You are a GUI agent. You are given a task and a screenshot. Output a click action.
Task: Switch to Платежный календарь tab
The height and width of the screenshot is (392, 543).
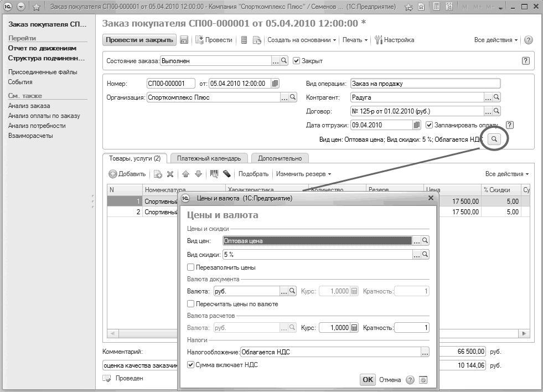209,158
